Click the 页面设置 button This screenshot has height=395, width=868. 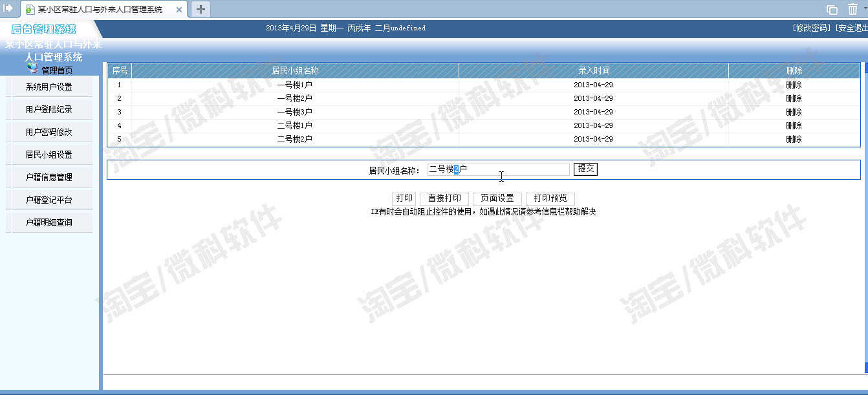click(497, 198)
